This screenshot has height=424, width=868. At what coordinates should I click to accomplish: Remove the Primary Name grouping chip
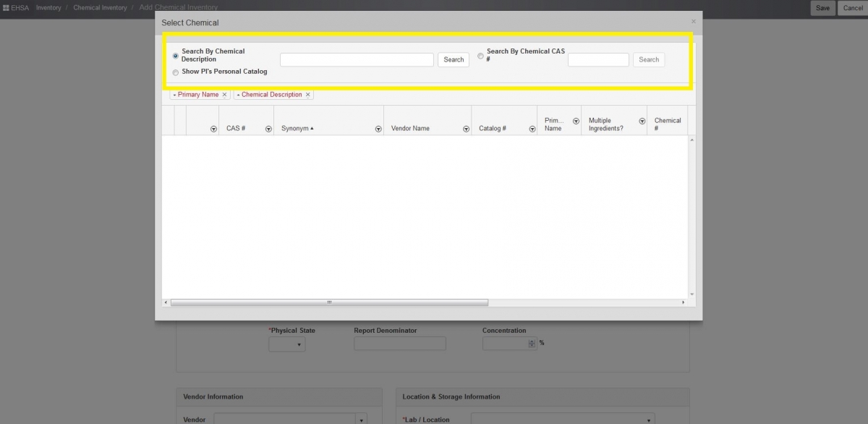224,94
